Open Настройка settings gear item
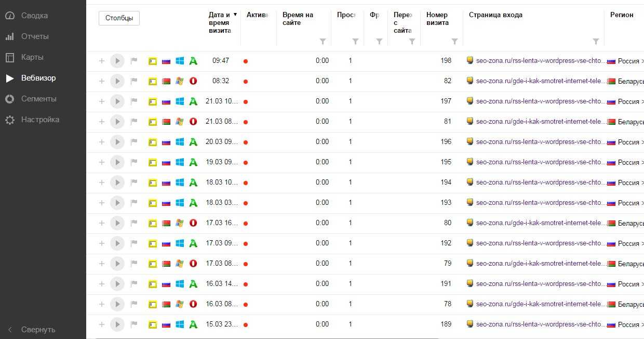Screen dimensions: 644x339 pyautogui.click(x=40, y=120)
